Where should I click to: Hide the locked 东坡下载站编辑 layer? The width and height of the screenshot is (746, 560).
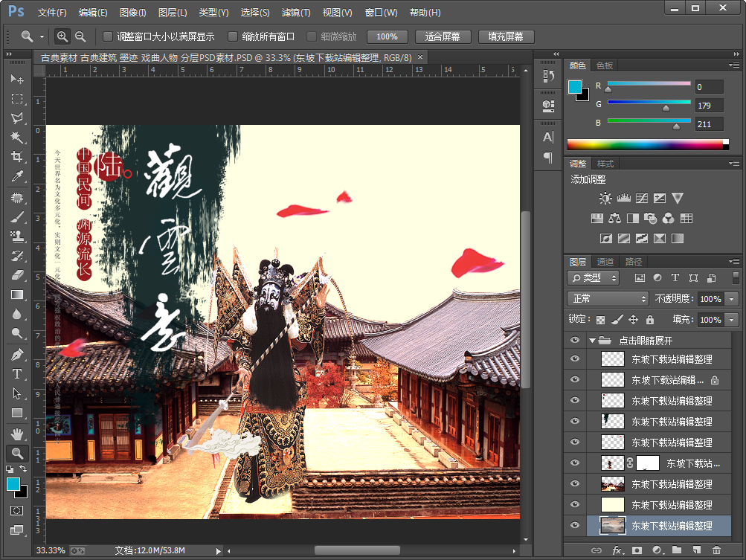coord(575,380)
